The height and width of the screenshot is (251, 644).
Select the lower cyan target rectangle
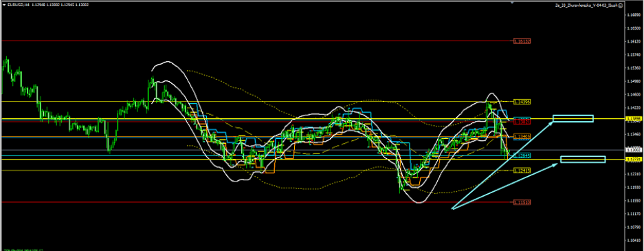click(583, 160)
